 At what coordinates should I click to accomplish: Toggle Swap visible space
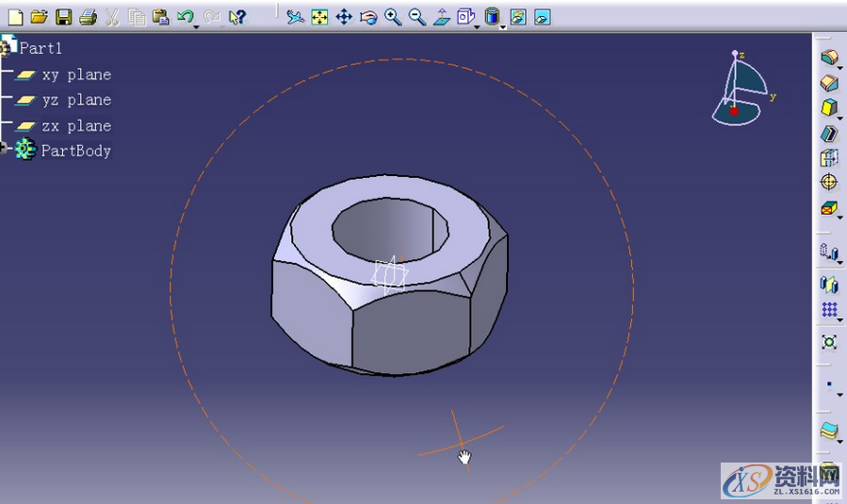click(542, 17)
